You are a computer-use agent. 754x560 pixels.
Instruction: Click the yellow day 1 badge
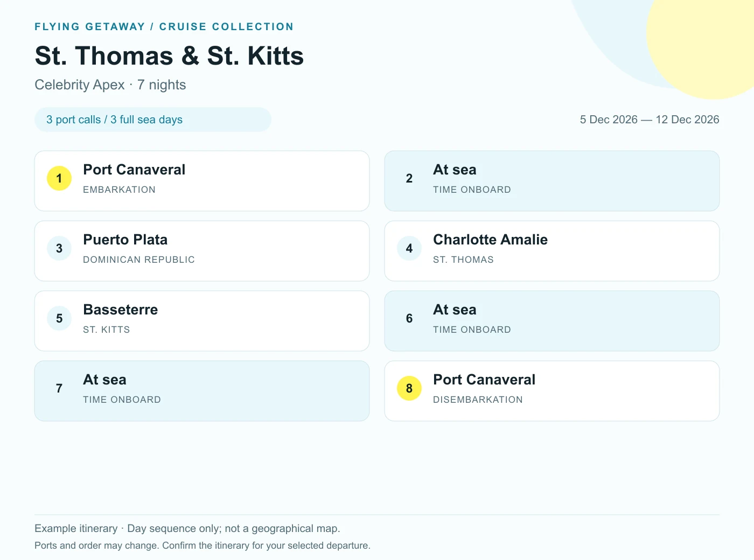coord(59,178)
